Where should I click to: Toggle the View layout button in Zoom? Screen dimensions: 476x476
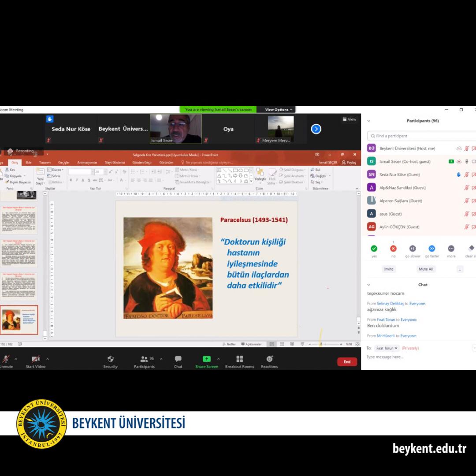tap(350, 119)
